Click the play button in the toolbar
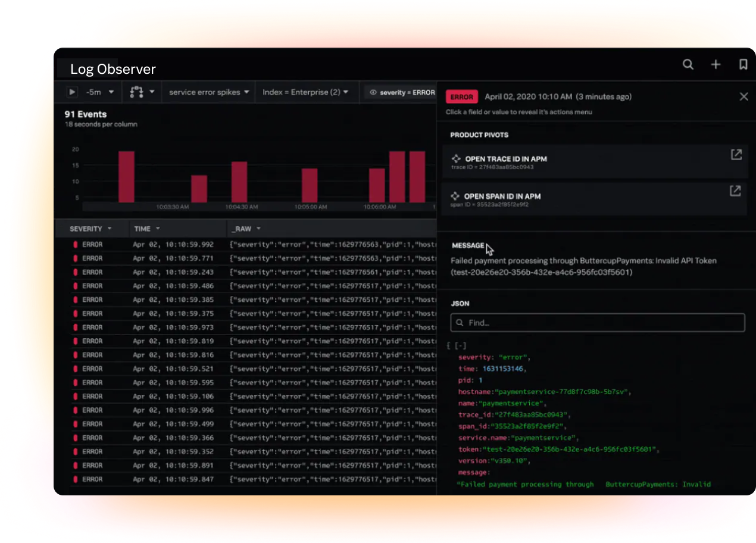 tap(72, 92)
